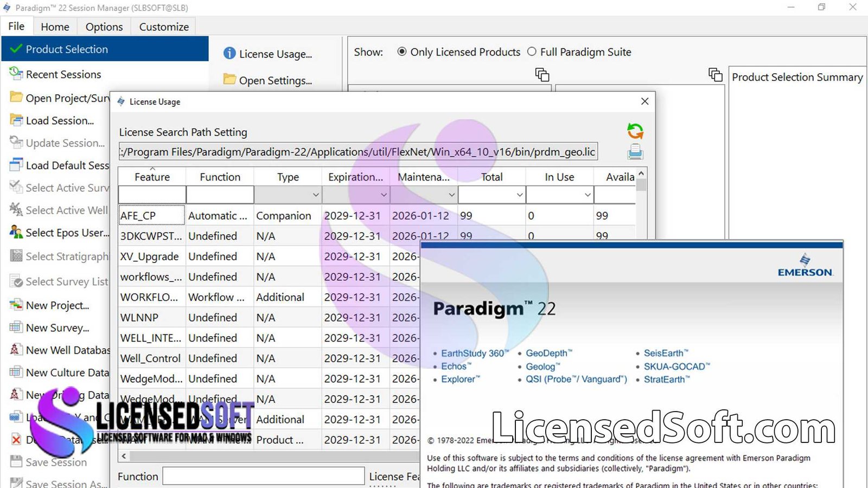
Task: Click New Project… entry
Action: (58, 305)
